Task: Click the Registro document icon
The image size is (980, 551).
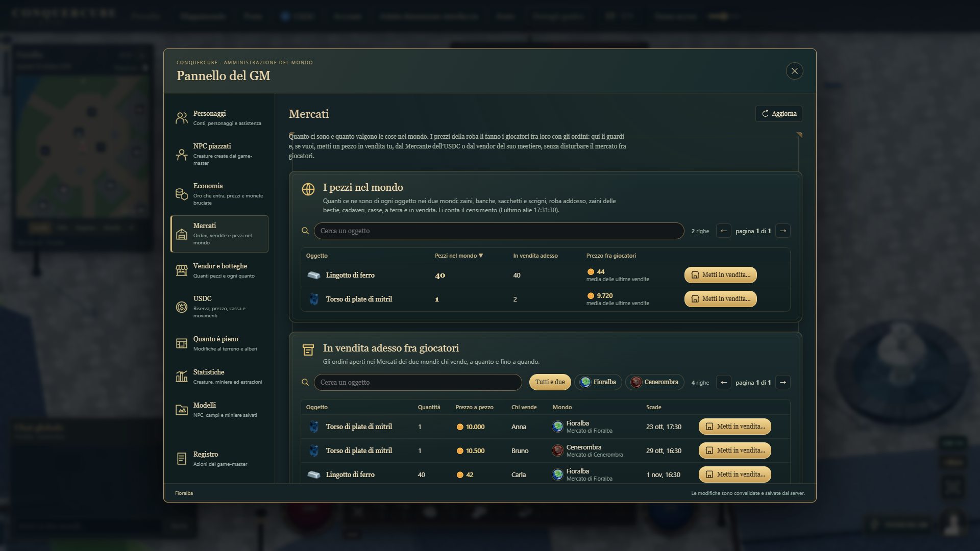Action: 181,459
